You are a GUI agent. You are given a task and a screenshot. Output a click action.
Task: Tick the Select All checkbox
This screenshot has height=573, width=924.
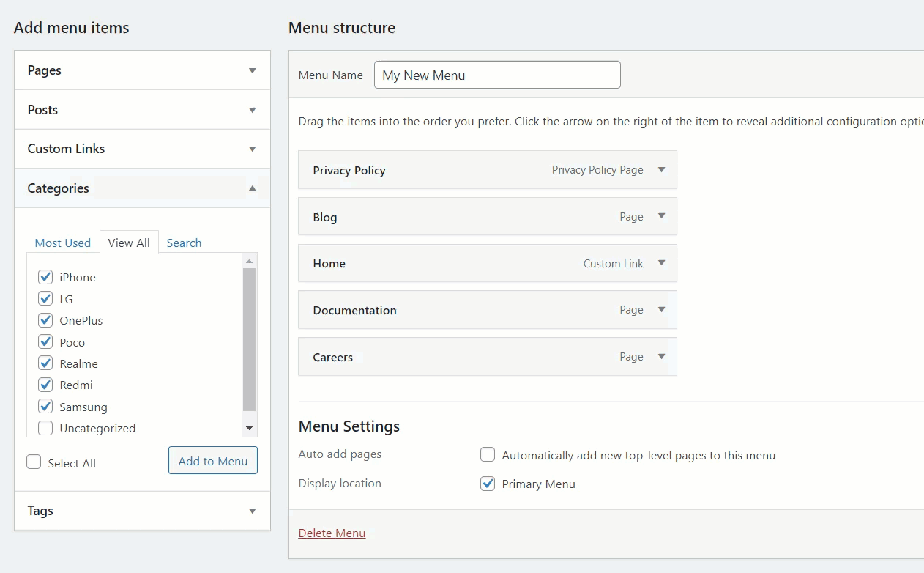(x=34, y=462)
